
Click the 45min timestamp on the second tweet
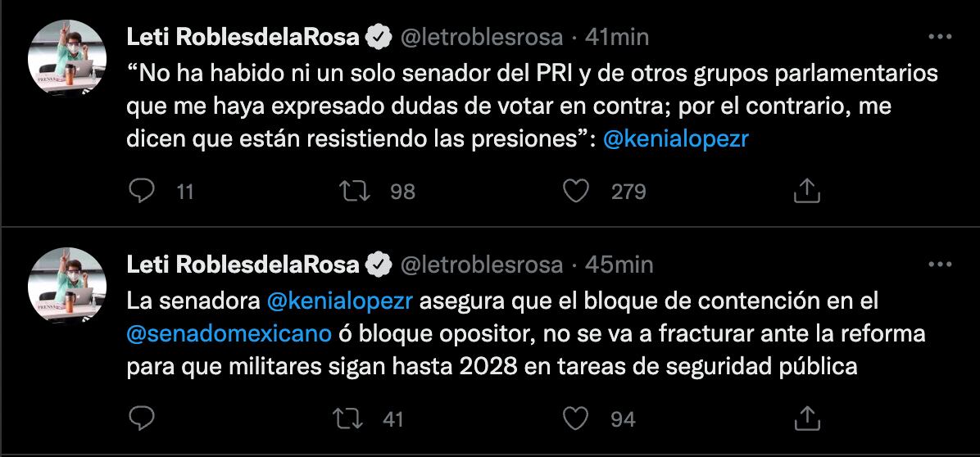pos(622,265)
